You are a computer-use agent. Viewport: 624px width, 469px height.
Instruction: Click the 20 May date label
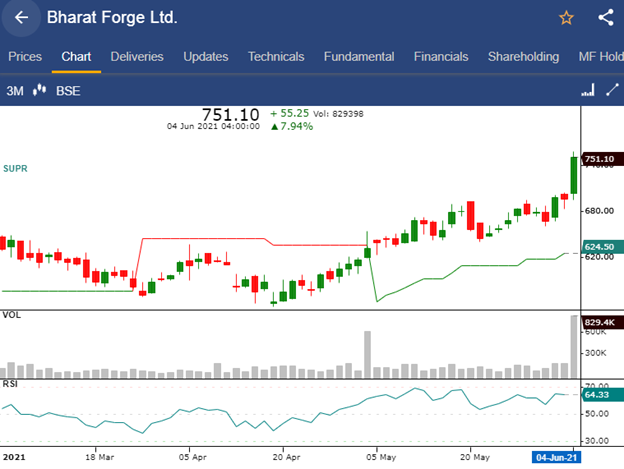pos(475,457)
